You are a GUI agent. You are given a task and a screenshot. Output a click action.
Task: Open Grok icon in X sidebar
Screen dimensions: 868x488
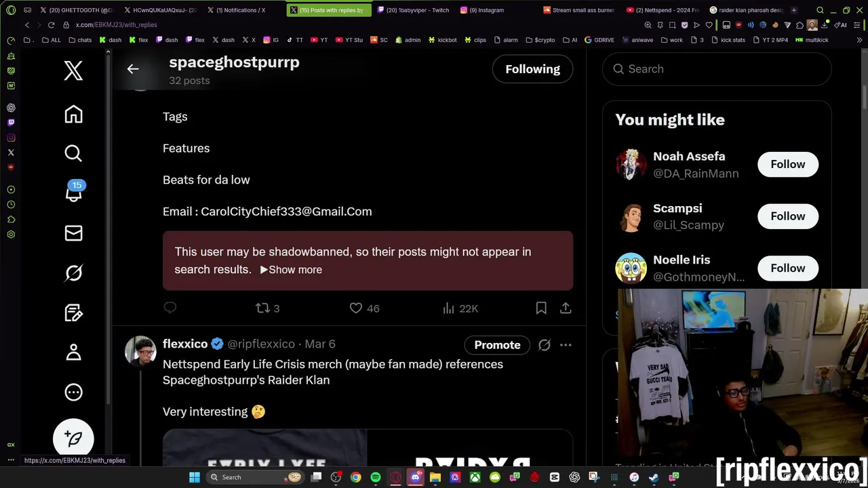click(73, 273)
